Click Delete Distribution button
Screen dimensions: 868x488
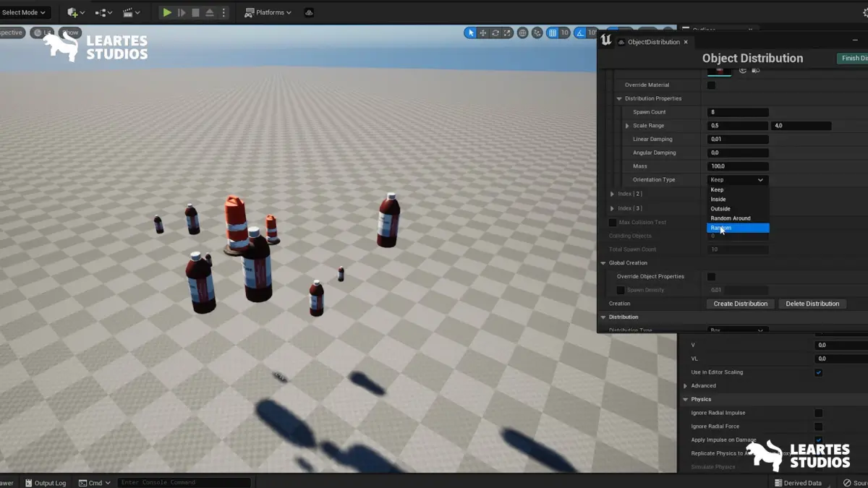tap(812, 304)
